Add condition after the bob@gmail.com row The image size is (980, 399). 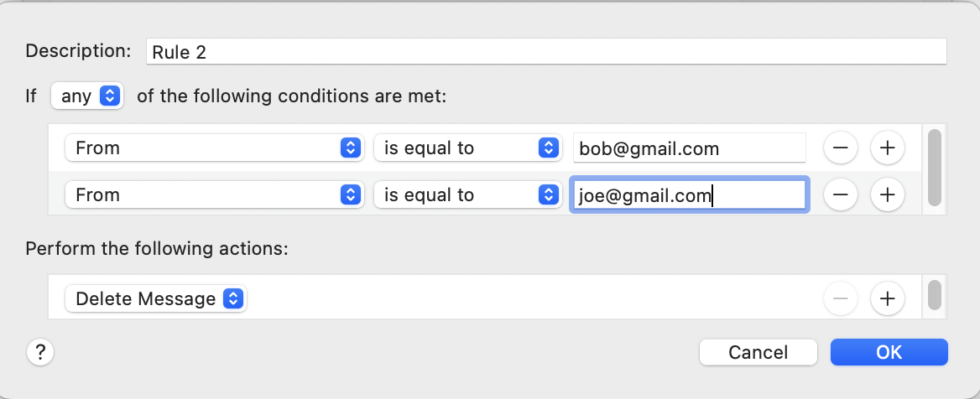pyautogui.click(x=887, y=148)
